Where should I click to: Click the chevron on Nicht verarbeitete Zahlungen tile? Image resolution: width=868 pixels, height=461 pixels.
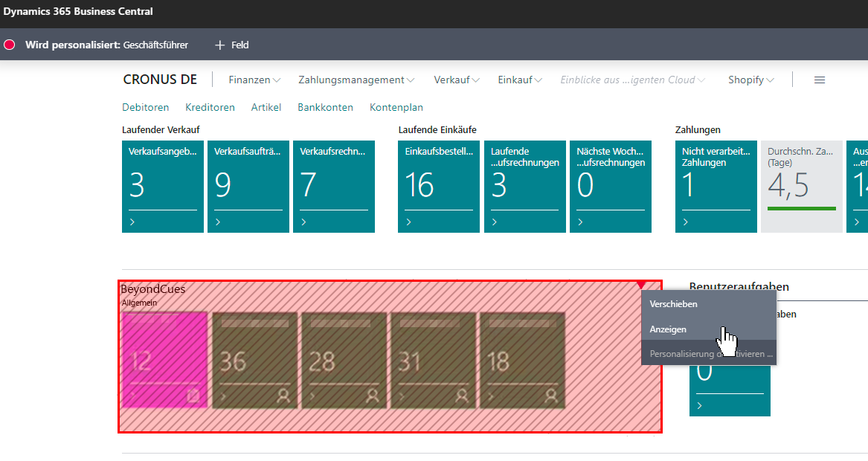click(x=686, y=221)
